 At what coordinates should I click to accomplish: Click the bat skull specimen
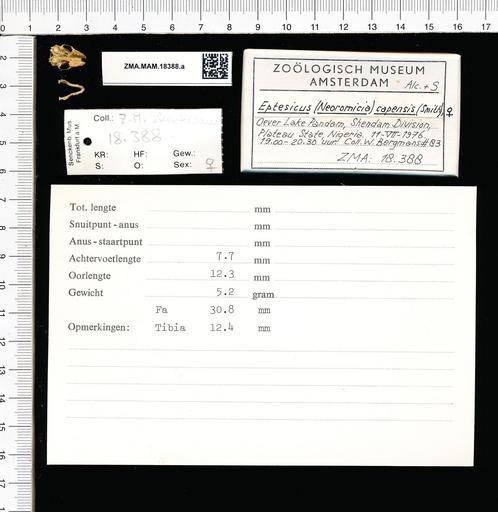(68, 57)
